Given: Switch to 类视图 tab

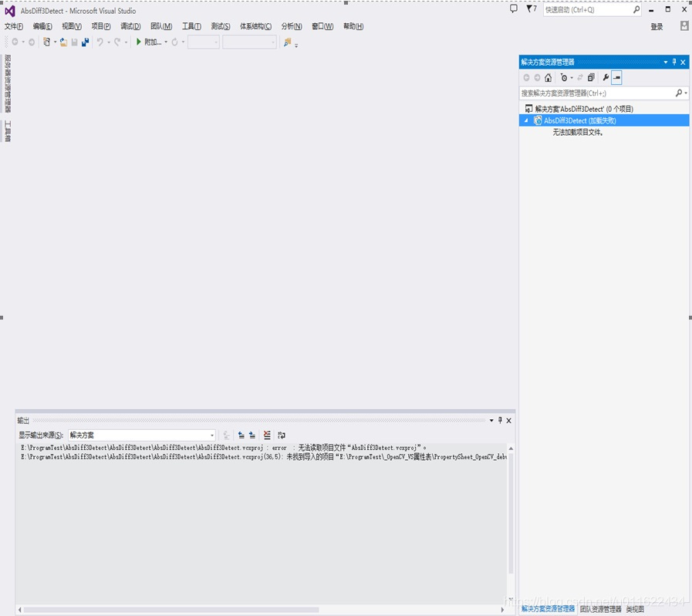Looking at the screenshot, I should (x=635, y=609).
